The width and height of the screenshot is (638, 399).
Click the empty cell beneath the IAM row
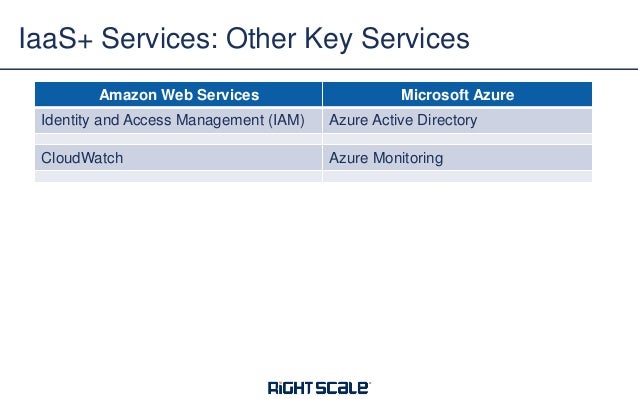click(179, 139)
